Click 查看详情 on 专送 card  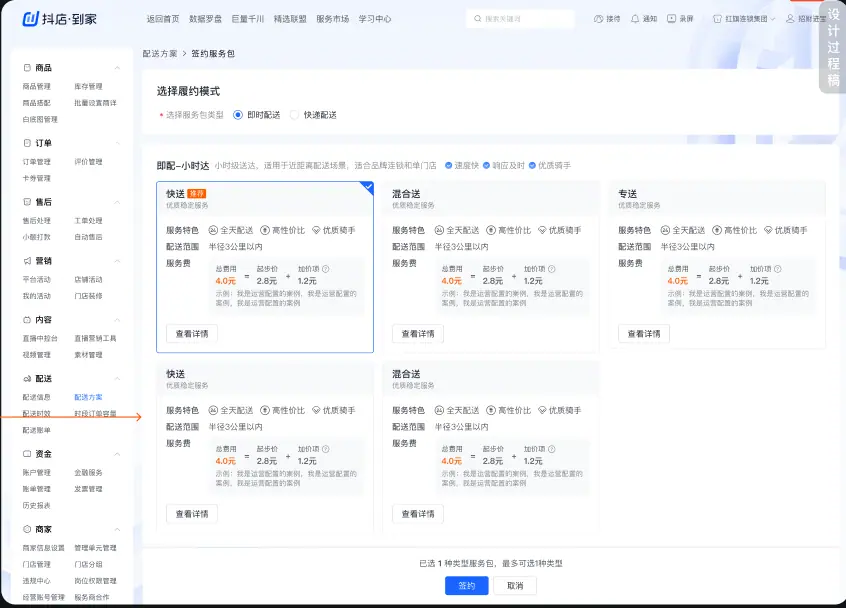pyautogui.click(x=644, y=334)
